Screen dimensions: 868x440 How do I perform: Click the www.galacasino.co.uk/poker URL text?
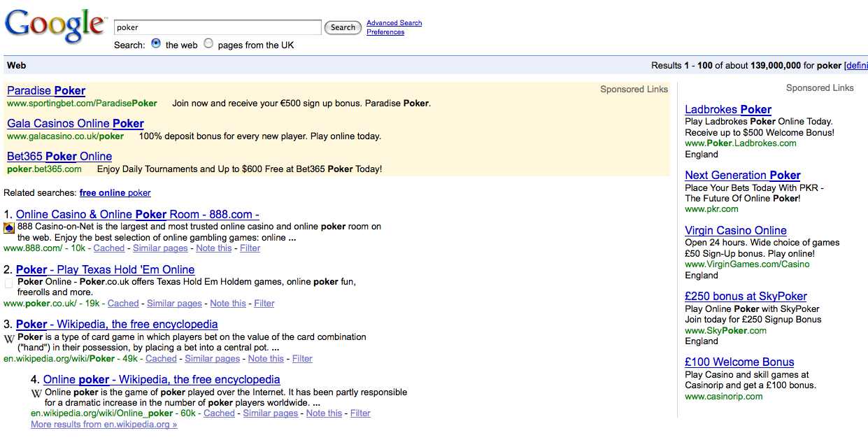pos(65,136)
